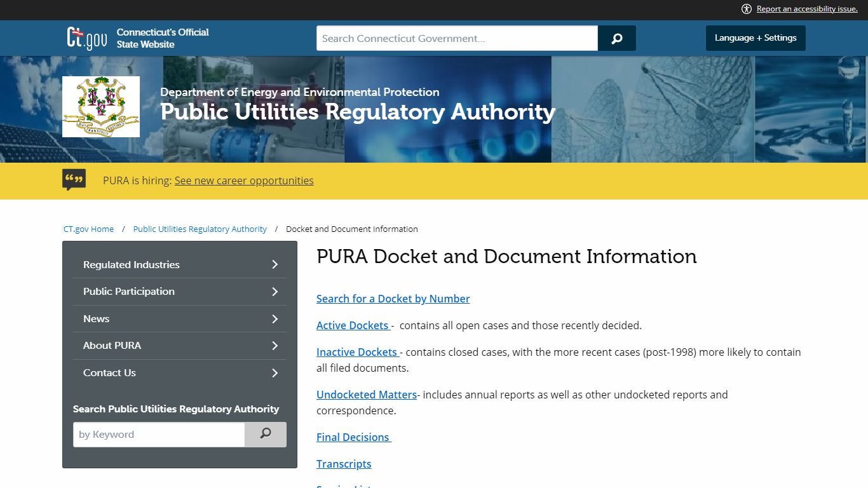868x488 pixels.
Task: Expand the News chevron
Action: click(275, 319)
